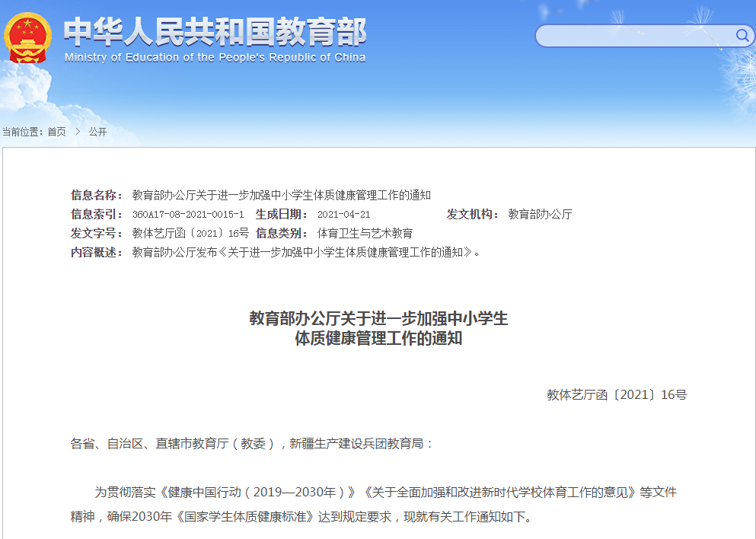This screenshot has height=539, width=756.
Task: Click 当前位置 breadcrumb label
Action: pyautogui.click(x=21, y=132)
